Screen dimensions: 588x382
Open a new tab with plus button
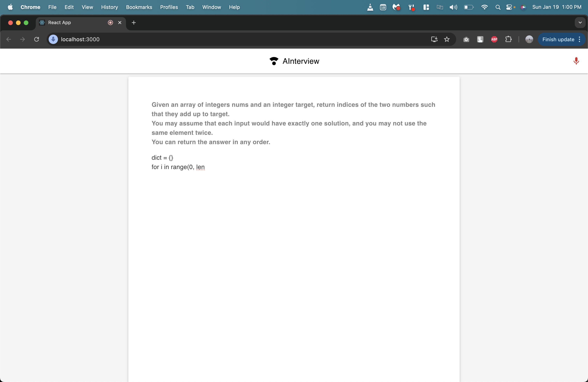click(x=134, y=23)
